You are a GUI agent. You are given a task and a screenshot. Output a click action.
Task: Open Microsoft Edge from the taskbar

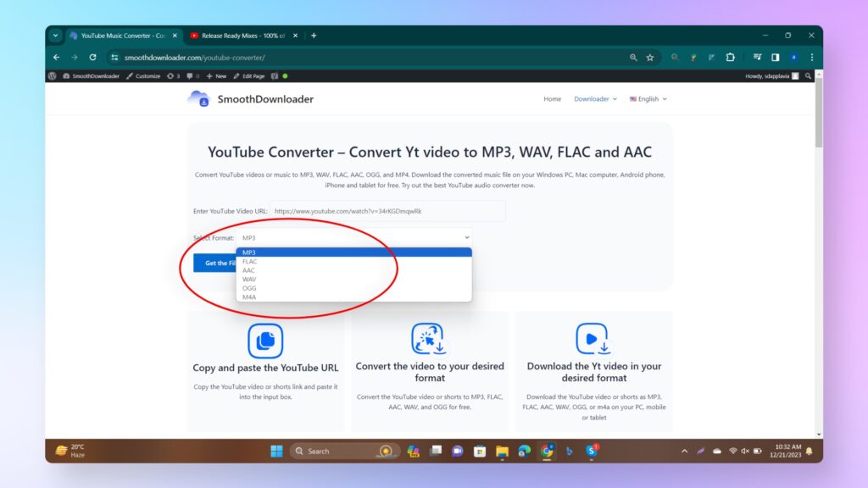point(524,451)
